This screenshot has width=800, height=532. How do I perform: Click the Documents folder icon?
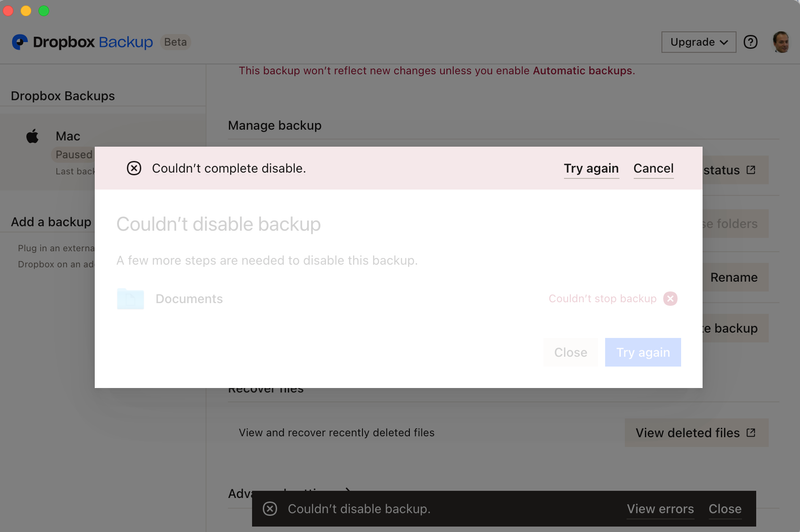(130, 299)
